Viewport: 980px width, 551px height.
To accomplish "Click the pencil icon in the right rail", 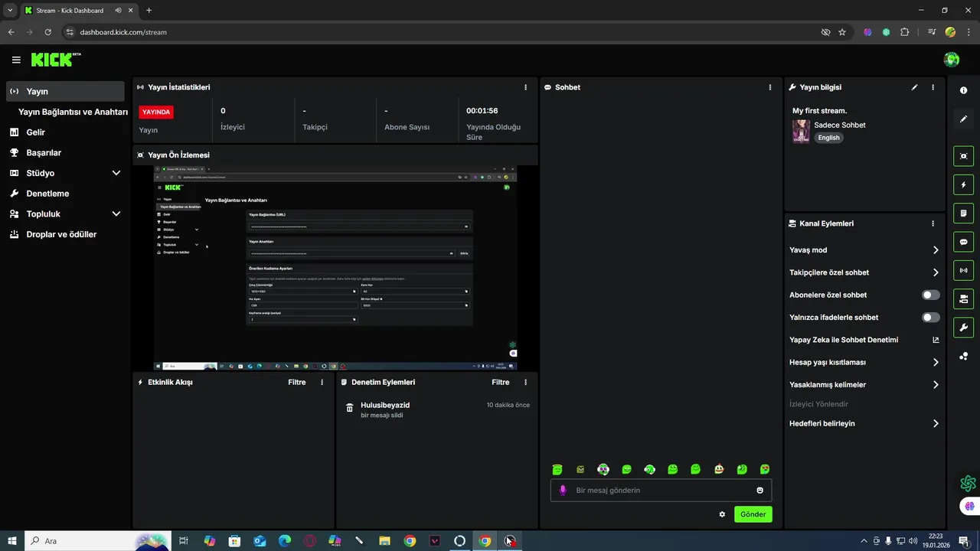I will (x=964, y=119).
